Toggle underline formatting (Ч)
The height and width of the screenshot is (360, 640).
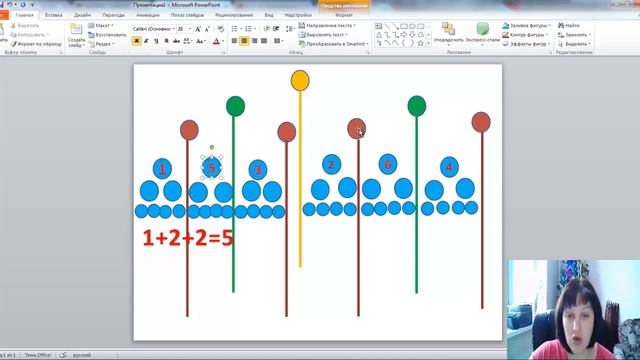pos(156,41)
